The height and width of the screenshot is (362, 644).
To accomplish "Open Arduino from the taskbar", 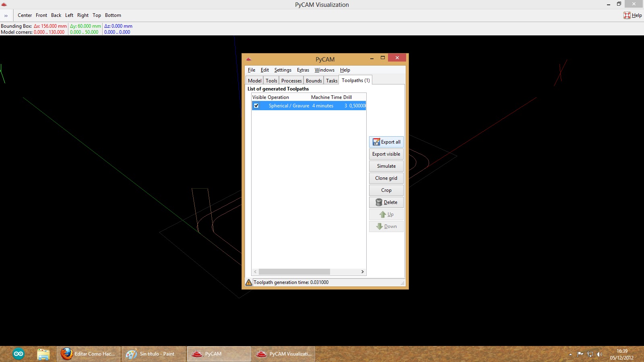I will click(19, 354).
